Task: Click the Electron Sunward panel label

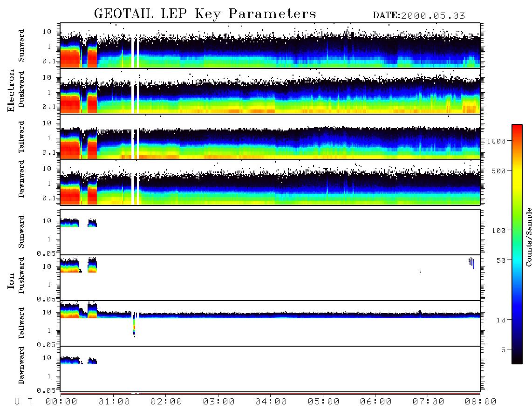Action: point(21,46)
